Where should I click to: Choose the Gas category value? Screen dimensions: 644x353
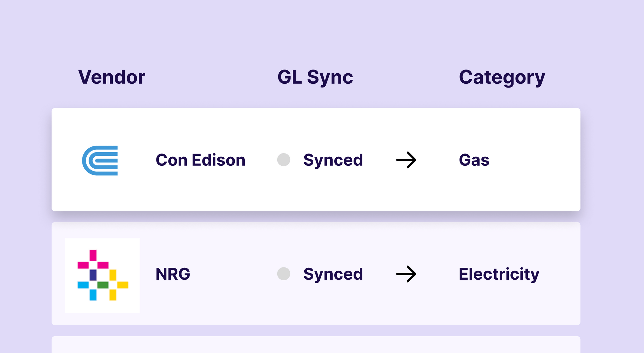coord(474,160)
